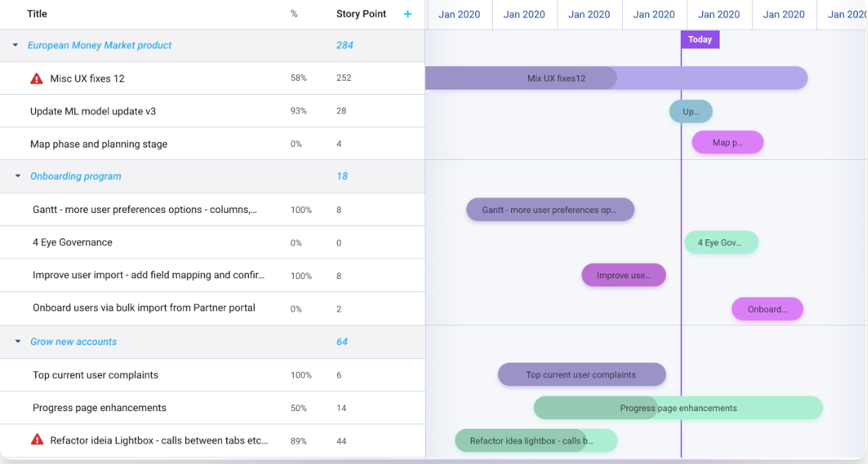Image resolution: width=868 pixels, height=464 pixels.
Task: Click the 0% value for 4 Eye Governance
Action: click(296, 242)
